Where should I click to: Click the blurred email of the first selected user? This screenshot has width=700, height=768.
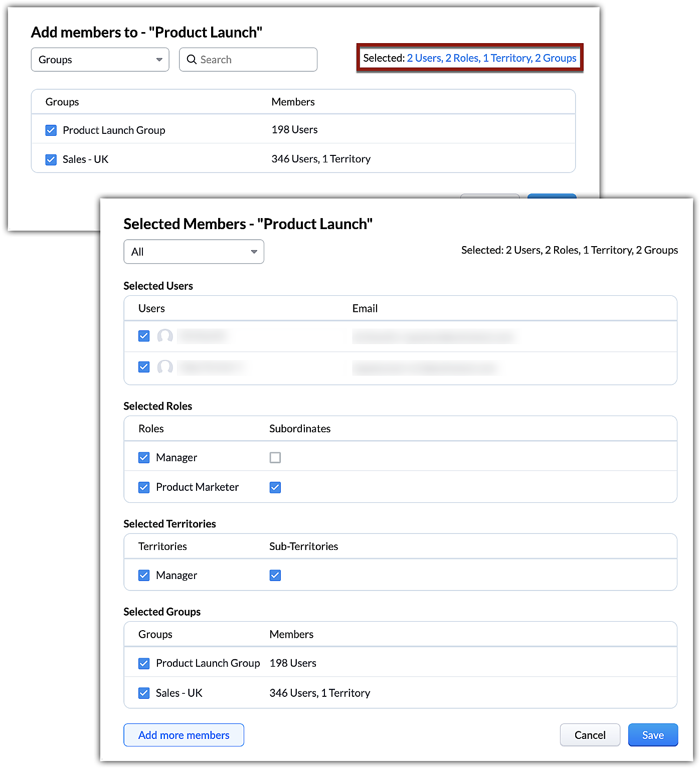pyautogui.click(x=434, y=336)
